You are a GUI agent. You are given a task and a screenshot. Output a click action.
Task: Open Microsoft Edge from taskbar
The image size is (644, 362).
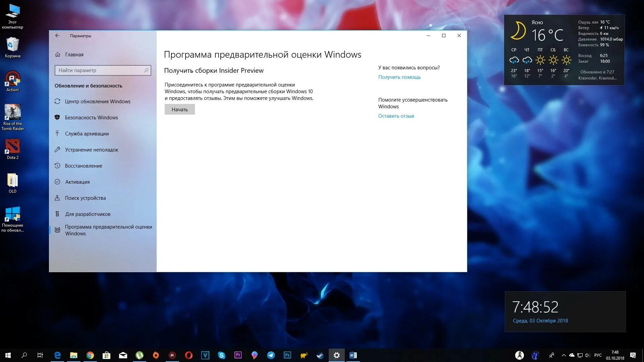point(57,355)
